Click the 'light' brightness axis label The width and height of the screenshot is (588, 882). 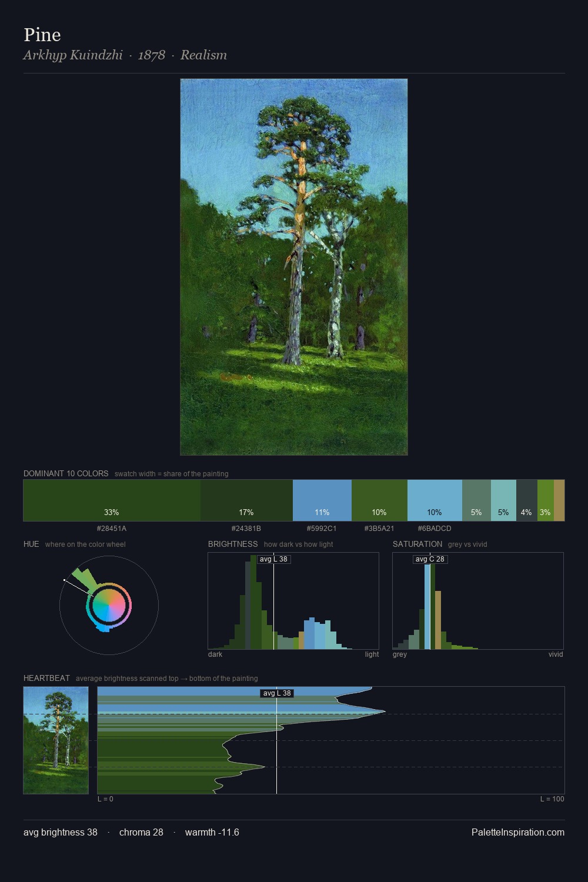pos(372,654)
